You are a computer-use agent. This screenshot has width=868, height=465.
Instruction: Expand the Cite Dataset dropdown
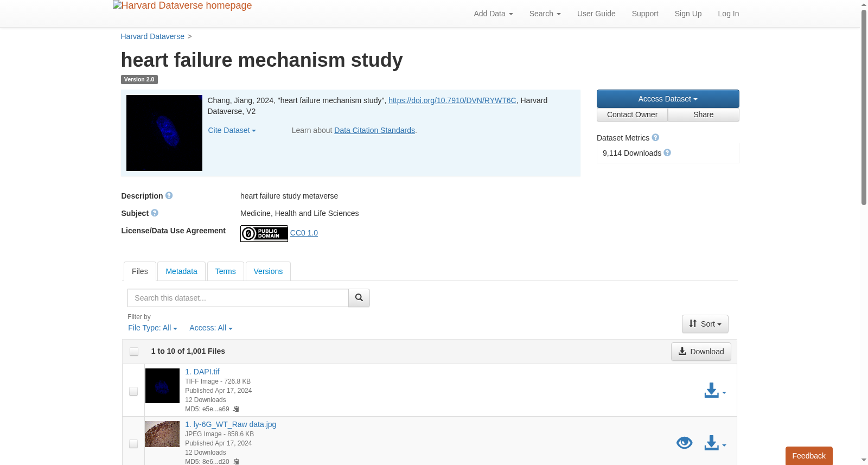point(232,130)
